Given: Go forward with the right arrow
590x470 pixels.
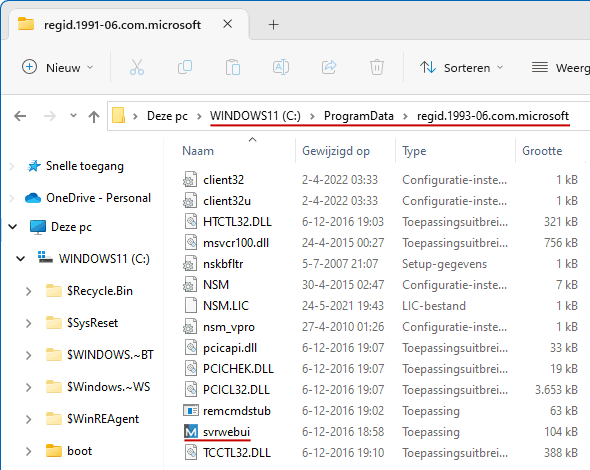Looking at the screenshot, I should [x=50, y=116].
